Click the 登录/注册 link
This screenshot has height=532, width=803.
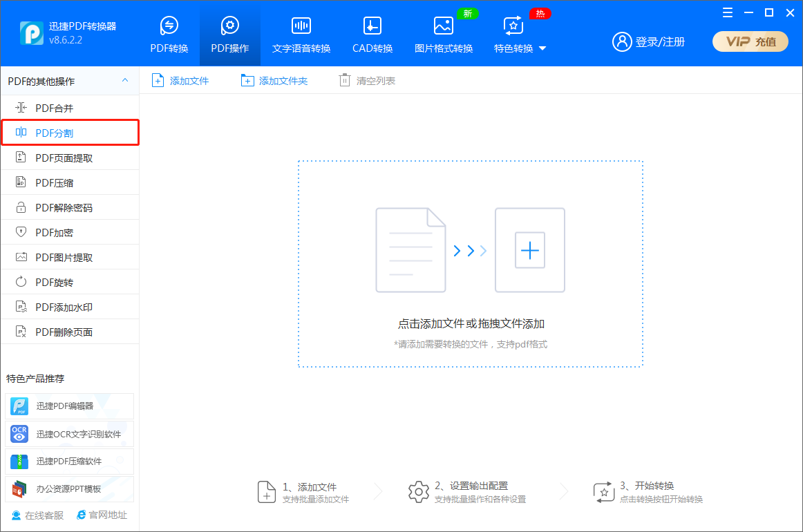click(660, 42)
